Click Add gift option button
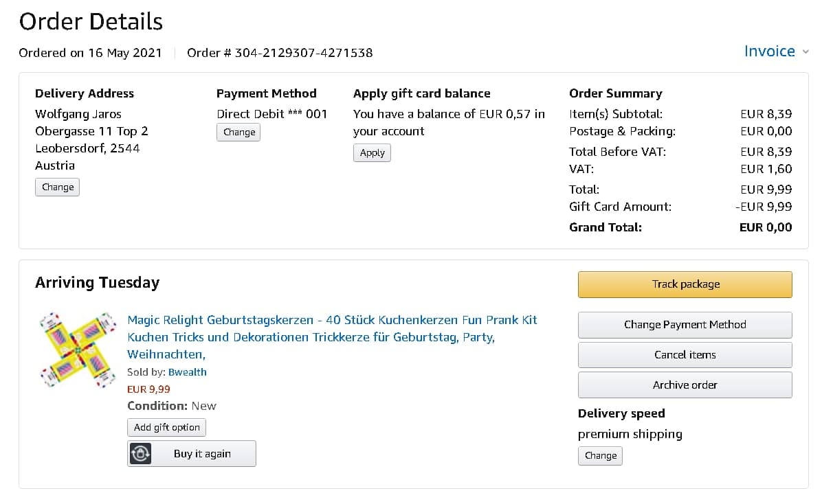This screenshot has width=833, height=504. 166,427
